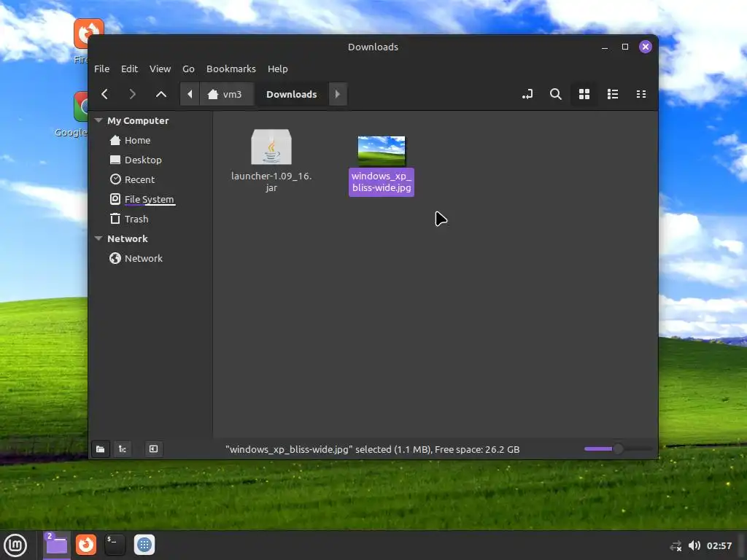This screenshot has height=560, width=747.
Task: Open the Help menu
Action: pyautogui.click(x=277, y=69)
